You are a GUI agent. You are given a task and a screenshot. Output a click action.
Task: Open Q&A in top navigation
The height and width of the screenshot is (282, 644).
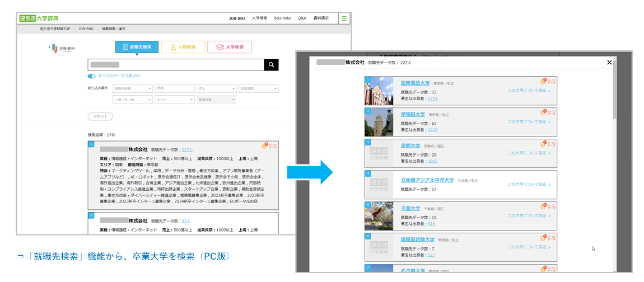(x=302, y=18)
